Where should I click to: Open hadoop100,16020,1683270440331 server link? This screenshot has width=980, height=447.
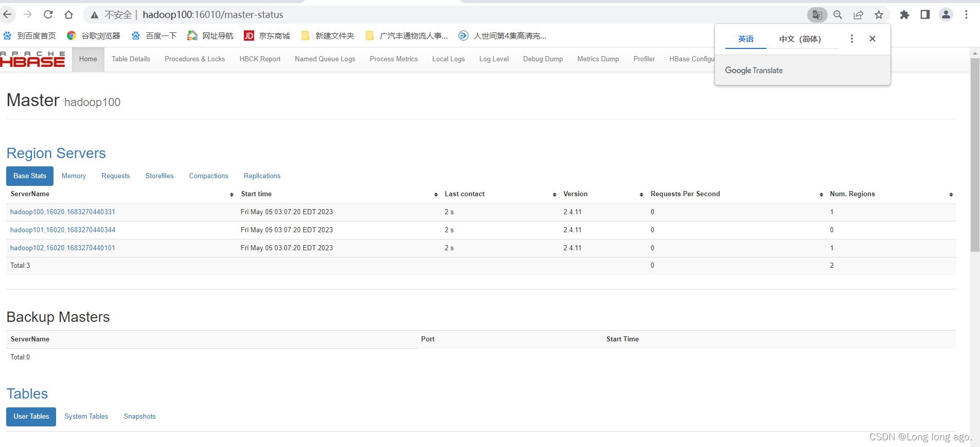pyautogui.click(x=63, y=212)
